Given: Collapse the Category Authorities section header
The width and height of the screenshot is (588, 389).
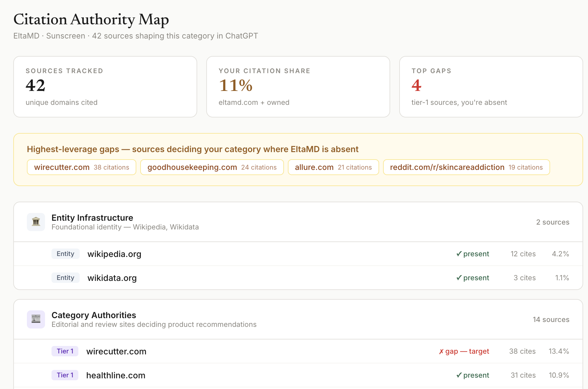Looking at the screenshot, I should click(x=298, y=319).
